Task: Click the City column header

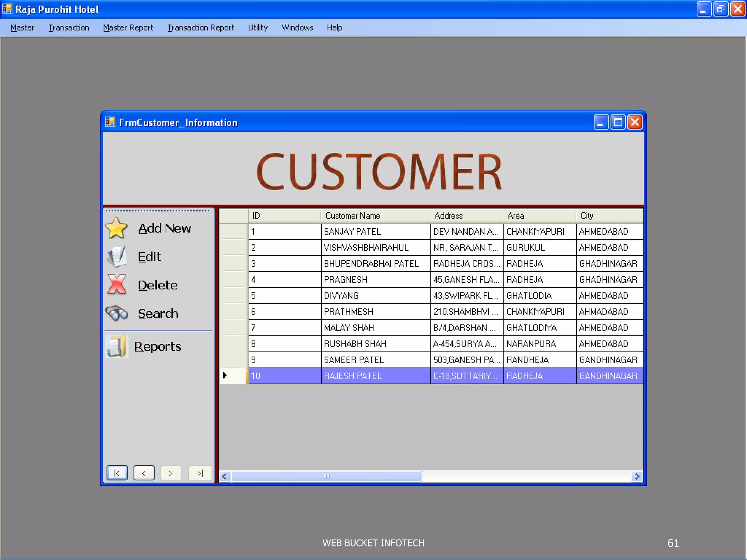Action: pyautogui.click(x=610, y=216)
